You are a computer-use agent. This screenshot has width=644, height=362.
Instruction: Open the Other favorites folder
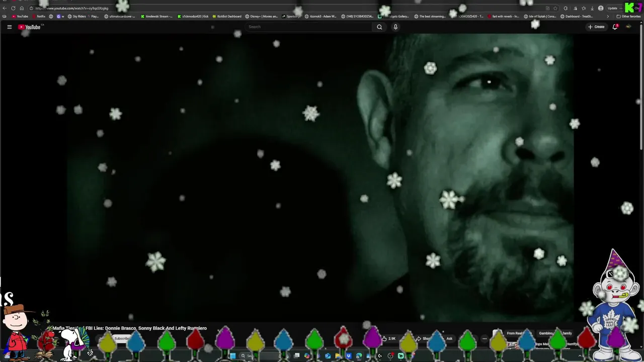pos(628,17)
